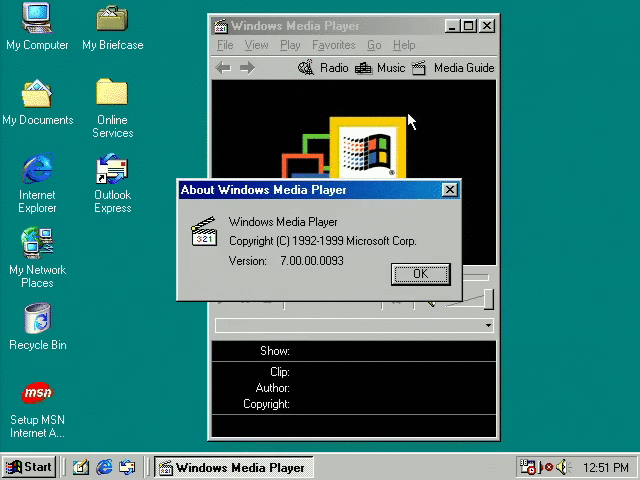Select Internet Explorer desktop icon
The image size is (640, 480).
[37, 183]
